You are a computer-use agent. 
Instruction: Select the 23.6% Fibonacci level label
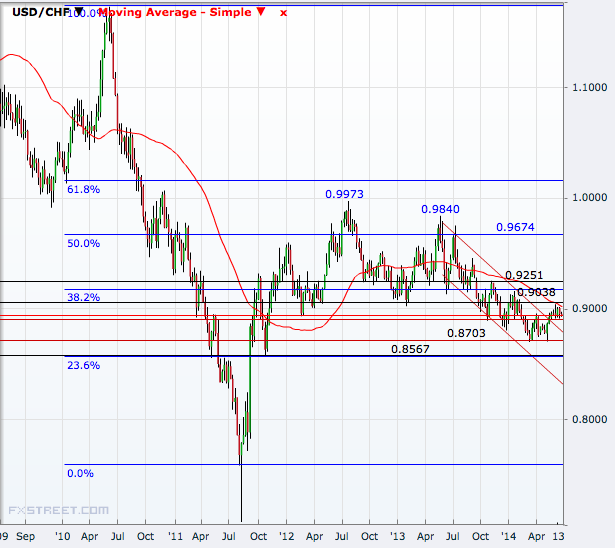point(84,365)
